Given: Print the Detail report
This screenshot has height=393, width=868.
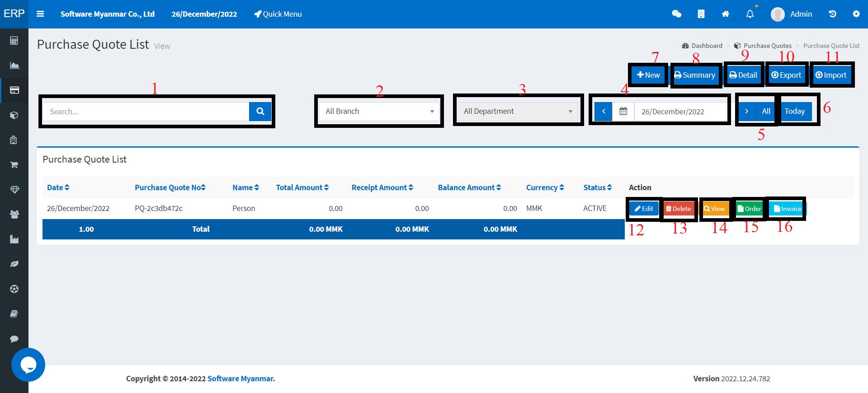Looking at the screenshot, I should coord(743,75).
